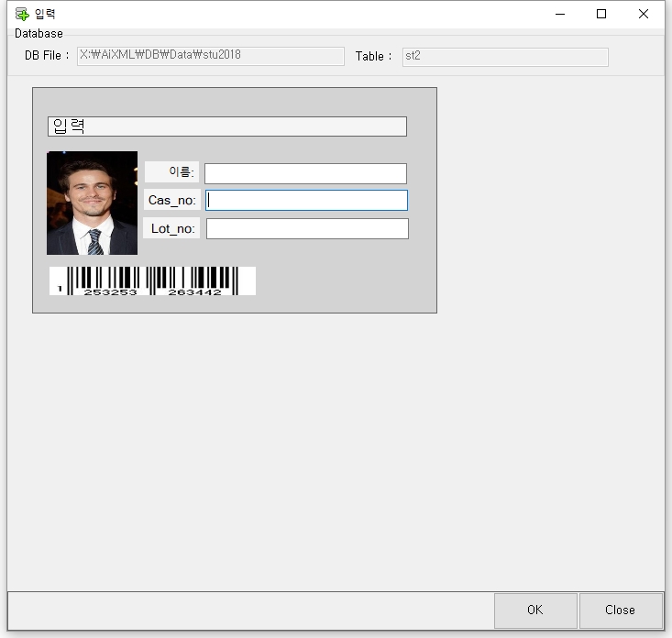Focus the Cas_no text field
The height and width of the screenshot is (638, 672).
click(306, 201)
